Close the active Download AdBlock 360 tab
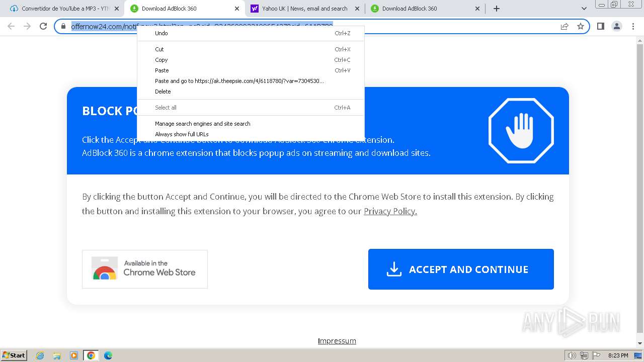Viewport: 644px width, 362px height. pyautogui.click(x=237, y=9)
